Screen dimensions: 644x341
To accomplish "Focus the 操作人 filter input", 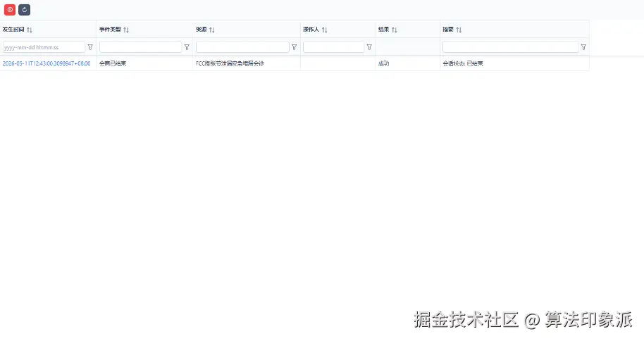I will point(333,47).
